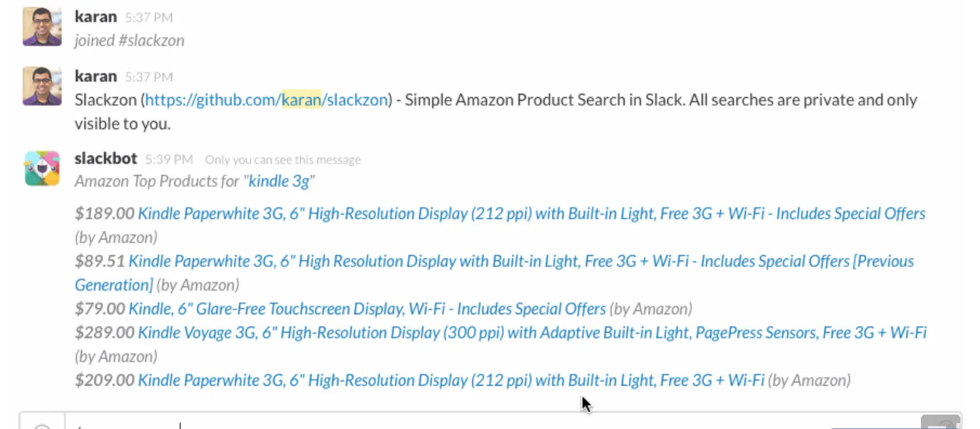Click karan's username on the joined message

pyautogui.click(x=96, y=16)
